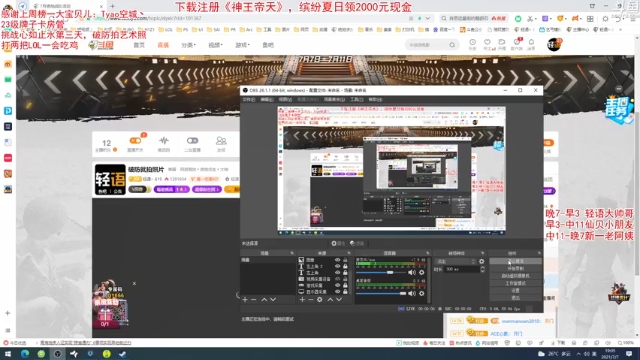Expand the Video nav dropdown on Douyu

(215, 45)
